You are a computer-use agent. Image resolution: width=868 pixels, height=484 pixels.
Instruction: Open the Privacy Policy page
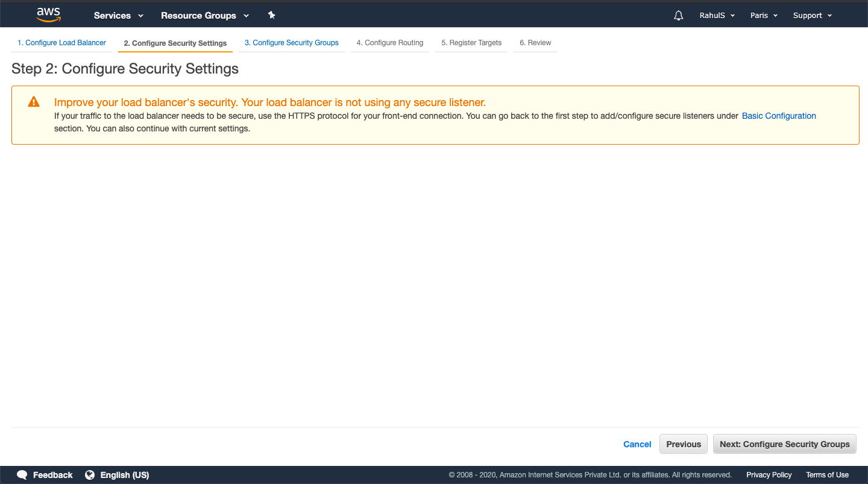(x=769, y=475)
